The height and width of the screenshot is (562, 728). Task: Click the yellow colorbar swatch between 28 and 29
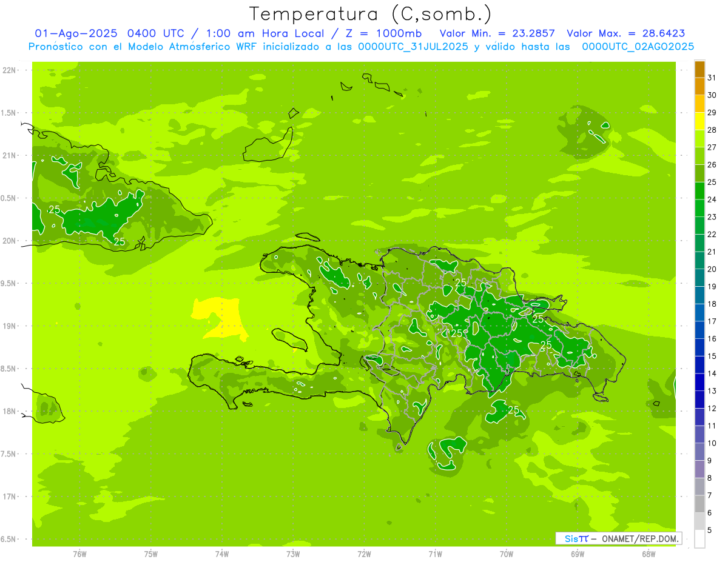click(x=699, y=121)
